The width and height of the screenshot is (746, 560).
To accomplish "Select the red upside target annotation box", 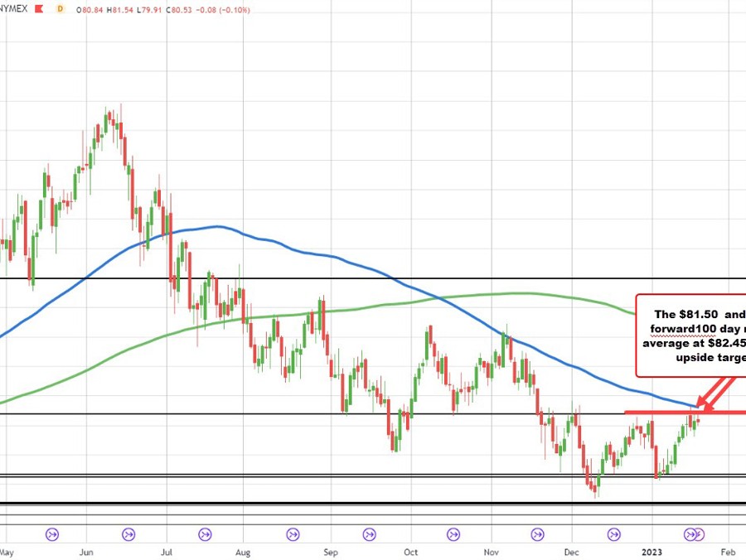I will tap(690, 335).
